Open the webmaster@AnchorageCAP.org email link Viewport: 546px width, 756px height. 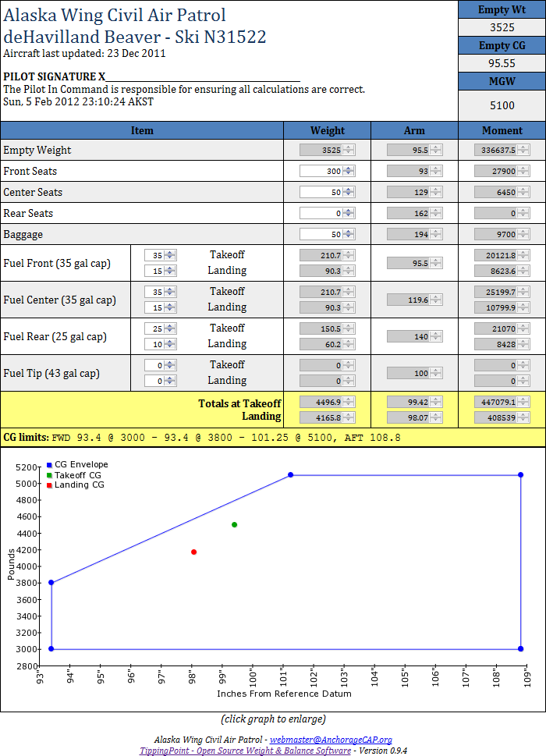pos(331,740)
